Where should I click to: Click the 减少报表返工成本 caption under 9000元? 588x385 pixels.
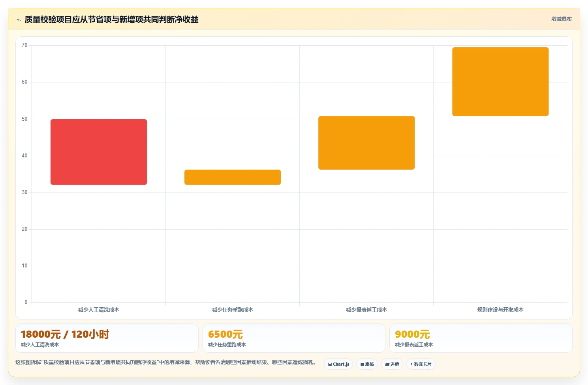[x=414, y=345]
